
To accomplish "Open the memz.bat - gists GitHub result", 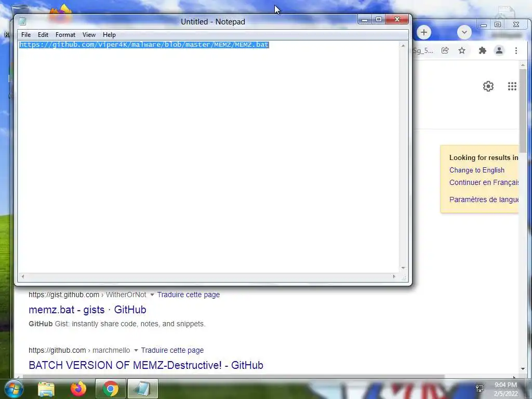I will [x=87, y=310].
